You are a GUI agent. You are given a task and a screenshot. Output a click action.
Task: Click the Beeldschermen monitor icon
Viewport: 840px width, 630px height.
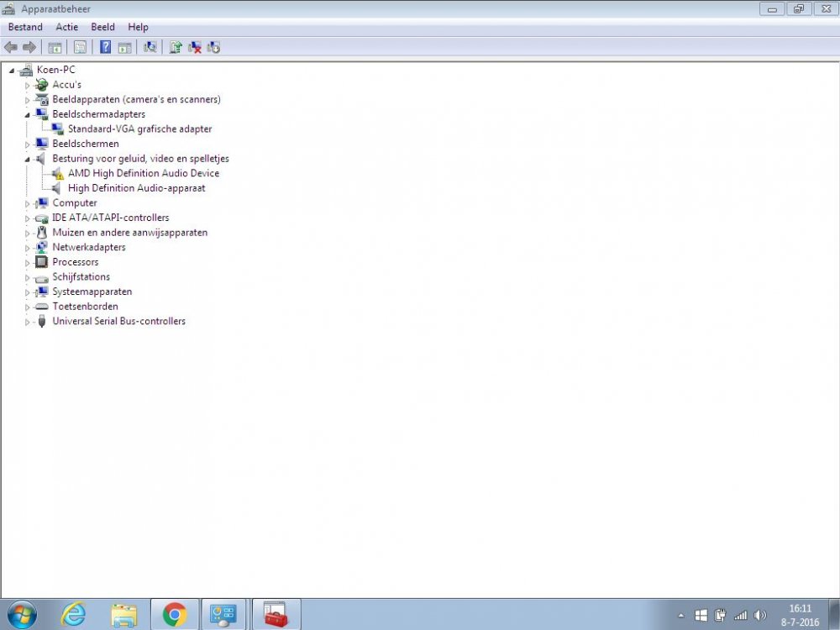pyautogui.click(x=41, y=144)
